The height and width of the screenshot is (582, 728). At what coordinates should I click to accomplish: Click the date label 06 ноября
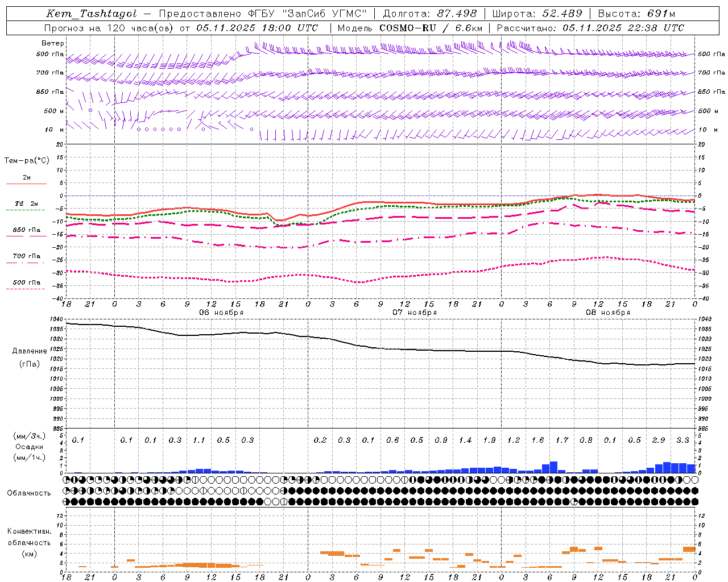(x=221, y=313)
